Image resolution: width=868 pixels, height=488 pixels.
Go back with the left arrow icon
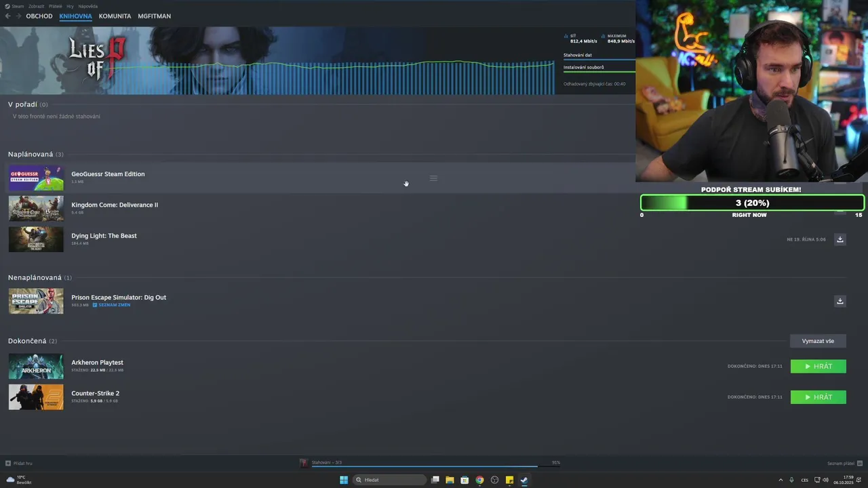pos(7,16)
